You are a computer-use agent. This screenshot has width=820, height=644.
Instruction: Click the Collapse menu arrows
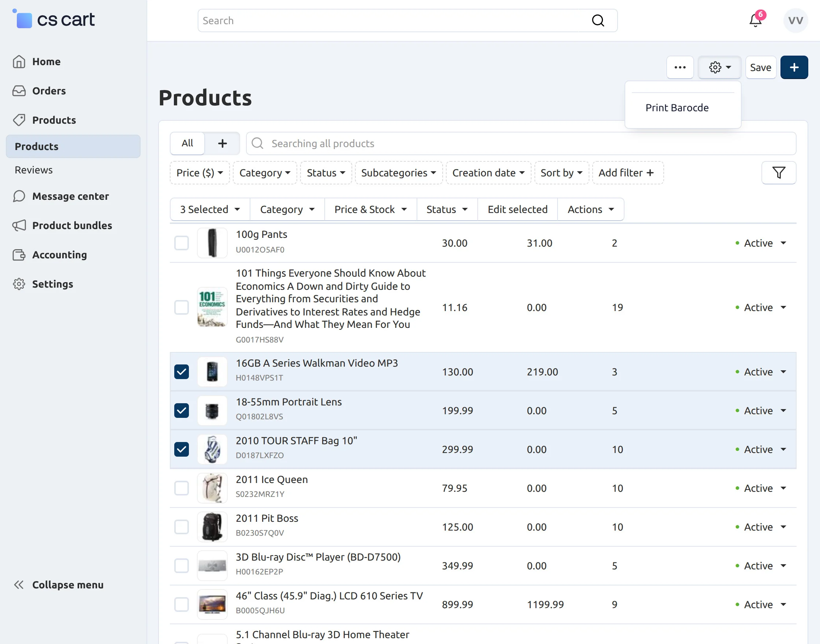[x=19, y=585]
